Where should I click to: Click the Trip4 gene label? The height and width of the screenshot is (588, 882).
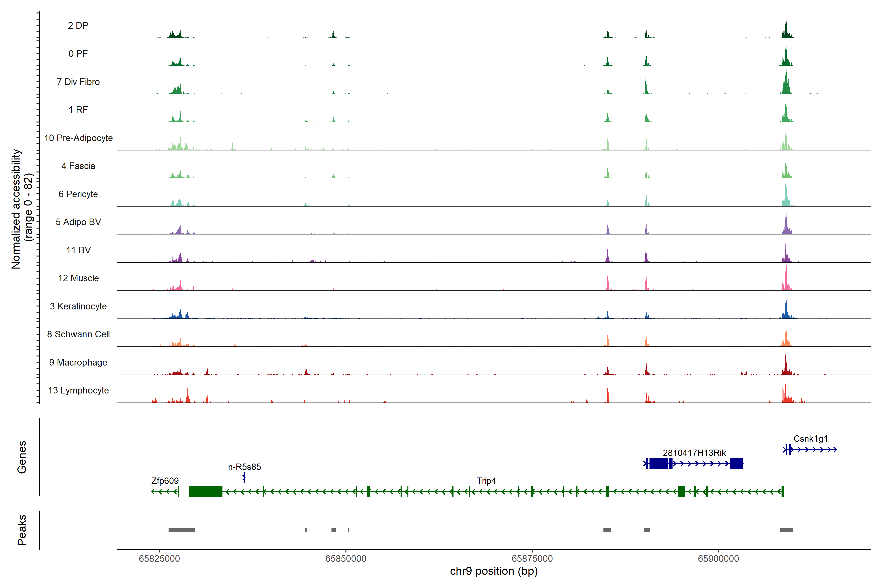tap(486, 481)
